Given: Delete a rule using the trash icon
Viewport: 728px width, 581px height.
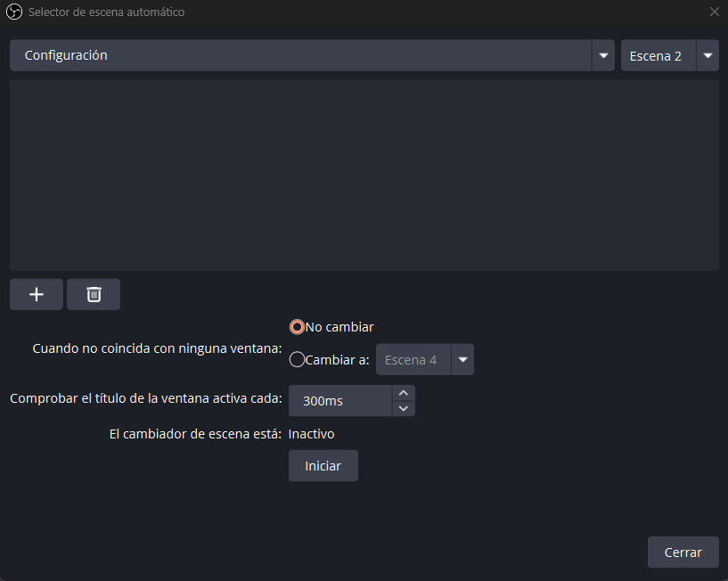Looking at the screenshot, I should pos(93,294).
